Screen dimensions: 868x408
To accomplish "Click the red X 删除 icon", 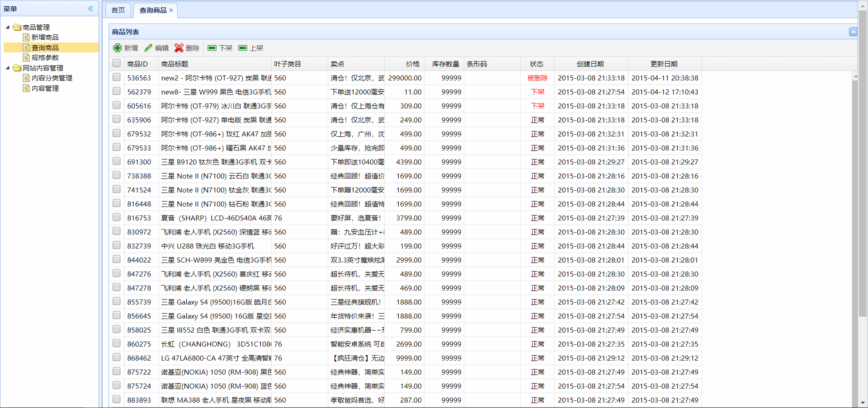I will 179,48.
